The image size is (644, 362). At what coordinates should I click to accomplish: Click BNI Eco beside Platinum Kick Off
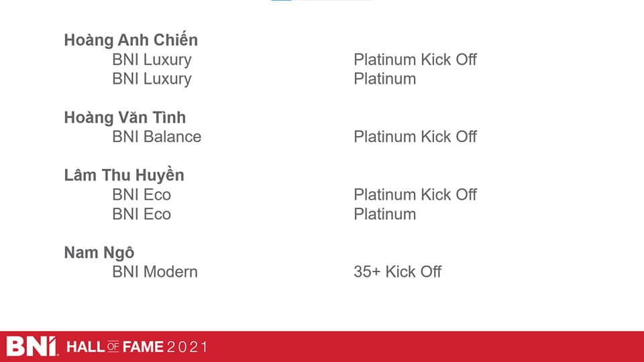tap(142, 194)
